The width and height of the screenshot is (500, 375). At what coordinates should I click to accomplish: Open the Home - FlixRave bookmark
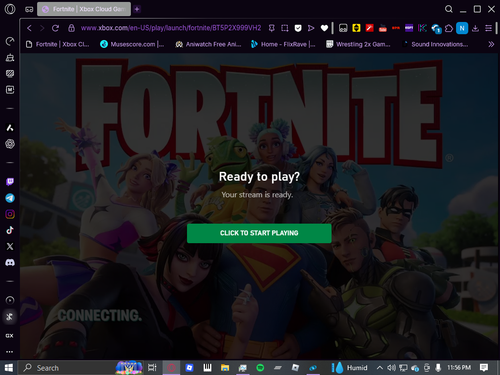pos(283,44)
